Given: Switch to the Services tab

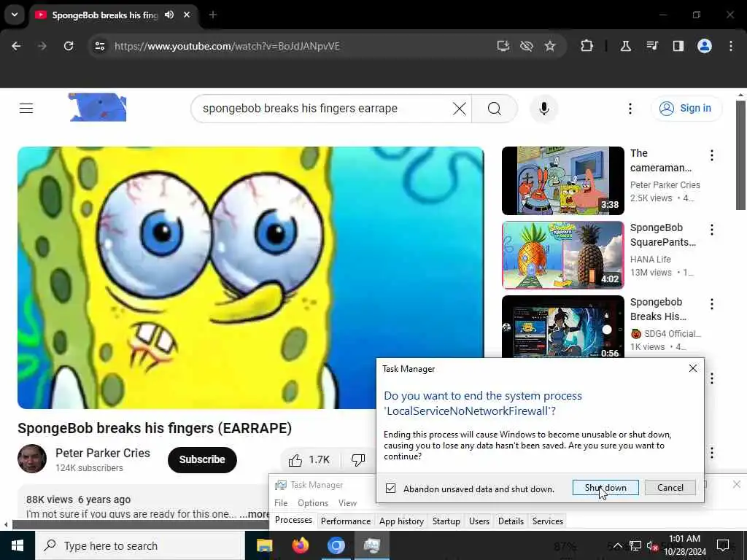Looking at the screenshot, I should coord(547,521).
